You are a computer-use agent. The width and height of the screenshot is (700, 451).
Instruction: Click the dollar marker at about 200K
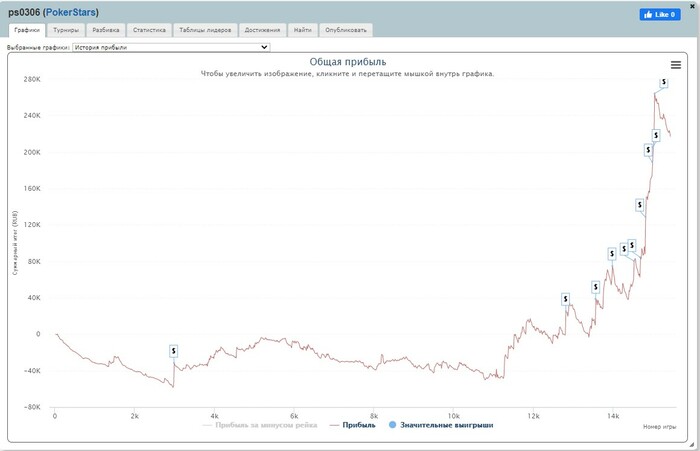648,150
